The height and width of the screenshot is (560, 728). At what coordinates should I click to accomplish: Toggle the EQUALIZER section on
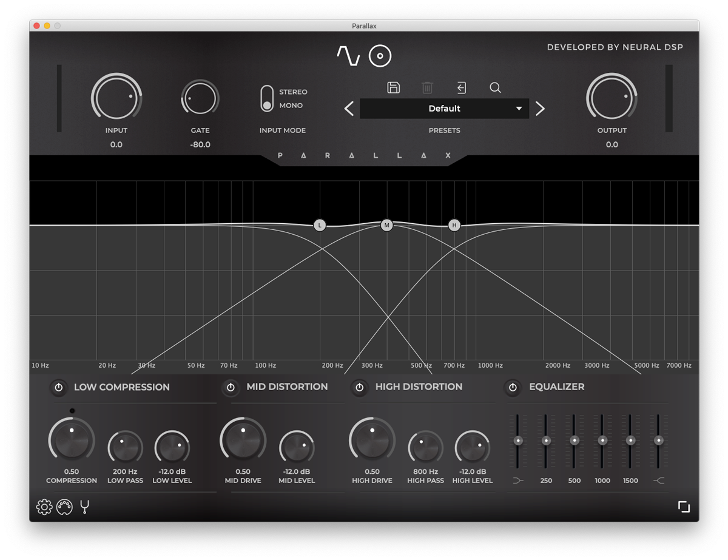[x=513, y=388]
